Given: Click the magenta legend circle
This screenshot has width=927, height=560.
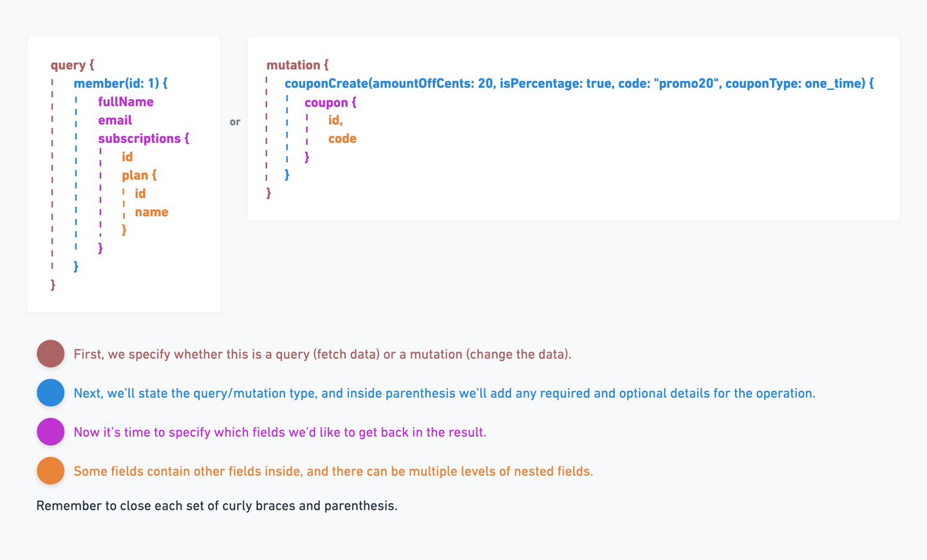Looking at the screenshot, I should (50, 431).
